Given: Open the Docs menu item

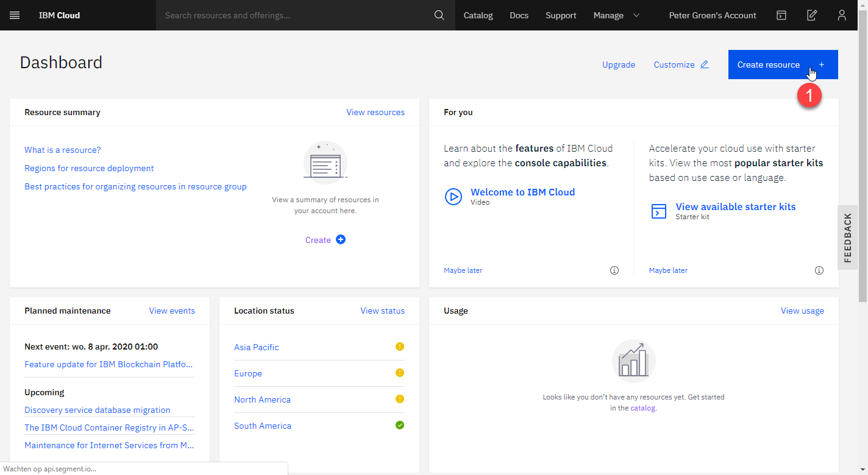Looking at the screenshot, I should 519,15.
